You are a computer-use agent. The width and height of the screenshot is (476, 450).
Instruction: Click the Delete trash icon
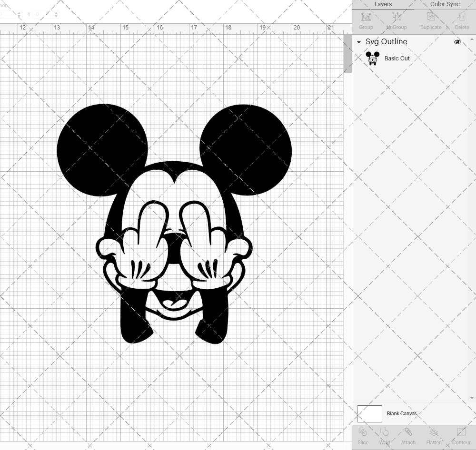pyautogui.click(x=462, y=17)
